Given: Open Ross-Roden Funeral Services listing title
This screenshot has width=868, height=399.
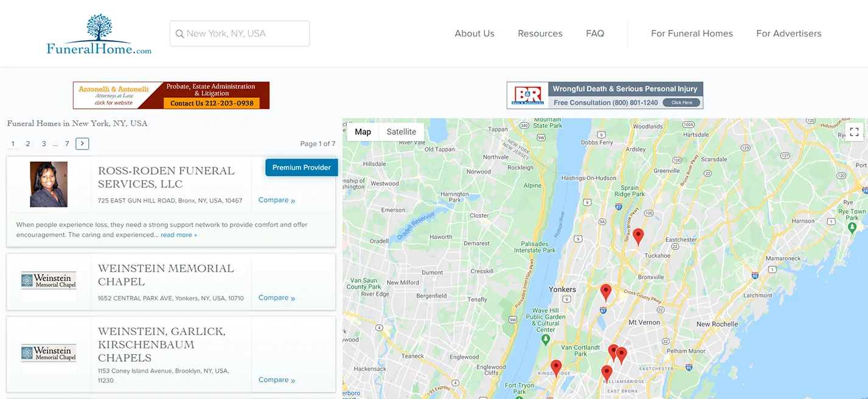Looking at the screenshot, I should 166,177.
